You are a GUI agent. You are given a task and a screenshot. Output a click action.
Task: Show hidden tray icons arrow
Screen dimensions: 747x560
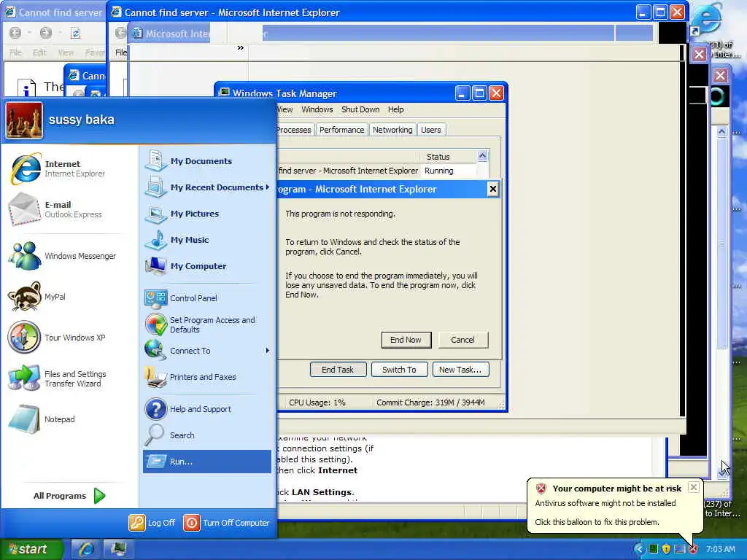click(640, 549)
